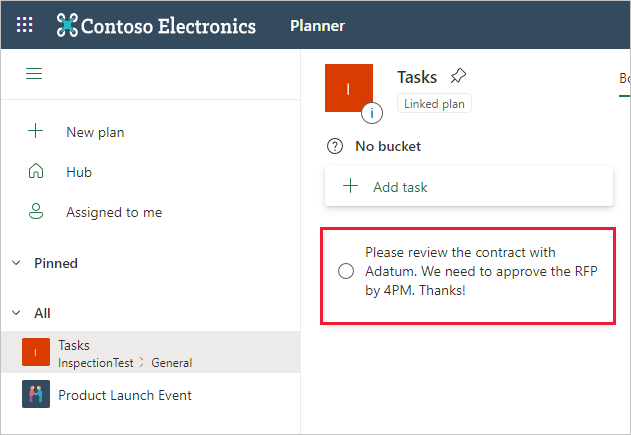Click the New plan plus icon
This screenshot has height=435, width=631.
point(36,132)
